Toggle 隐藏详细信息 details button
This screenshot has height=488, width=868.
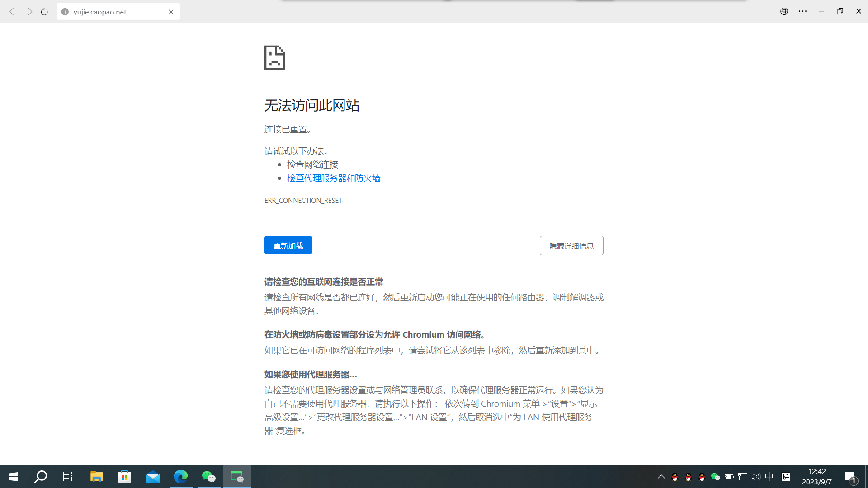coord(571,245)
